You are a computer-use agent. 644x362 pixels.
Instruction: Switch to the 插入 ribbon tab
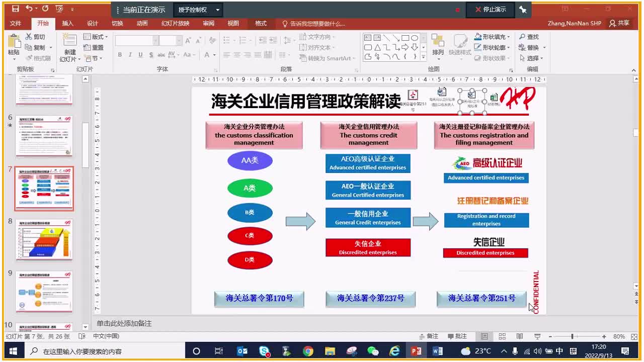pos(67,23)
